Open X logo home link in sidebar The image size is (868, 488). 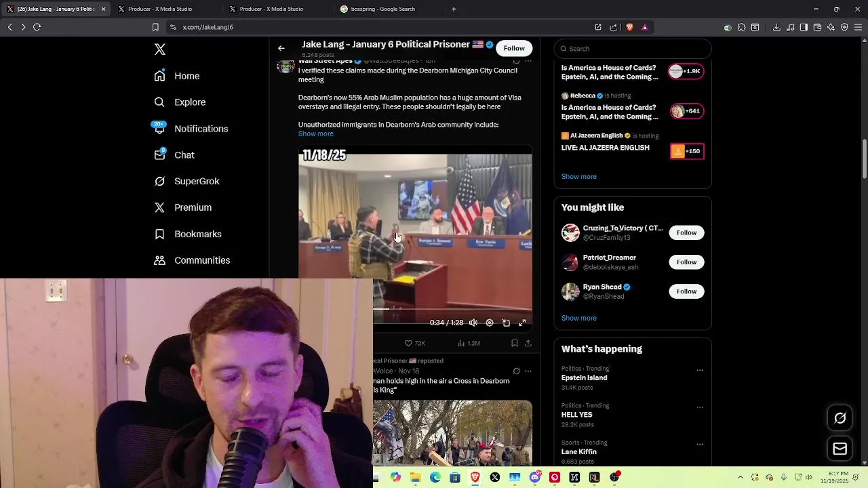(160, 49)
